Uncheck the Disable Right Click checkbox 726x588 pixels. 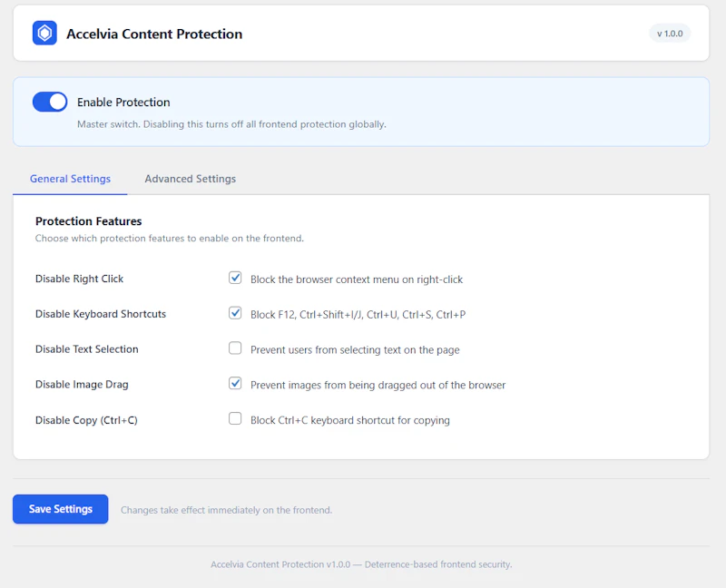pos(235,278)
